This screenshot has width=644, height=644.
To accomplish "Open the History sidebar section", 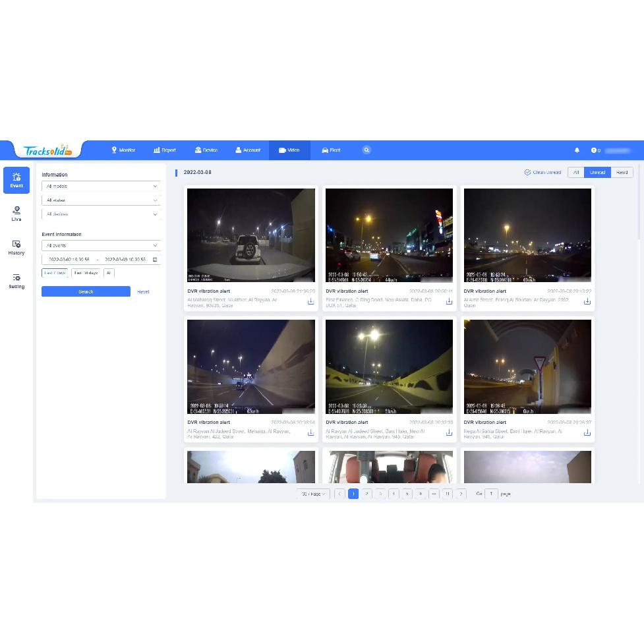I will click(x=16, y=247).
